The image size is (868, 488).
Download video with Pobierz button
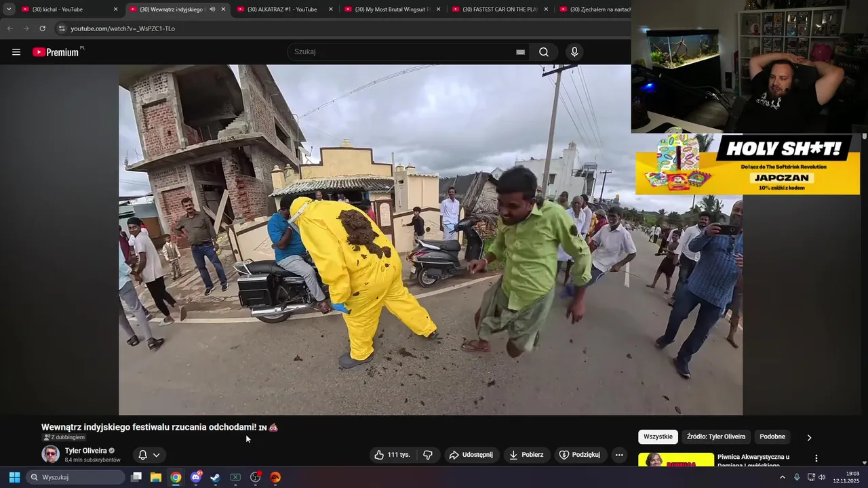(527, 455)
